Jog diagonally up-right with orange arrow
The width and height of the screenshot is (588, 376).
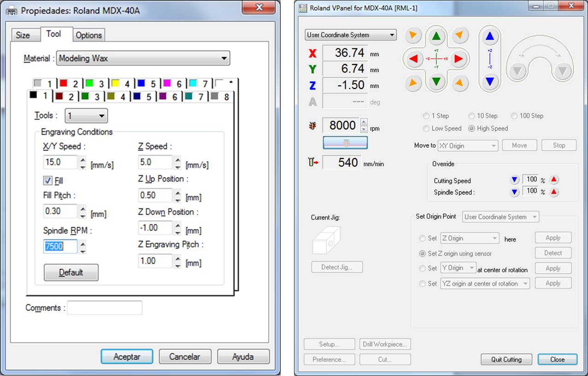[459, 35]
